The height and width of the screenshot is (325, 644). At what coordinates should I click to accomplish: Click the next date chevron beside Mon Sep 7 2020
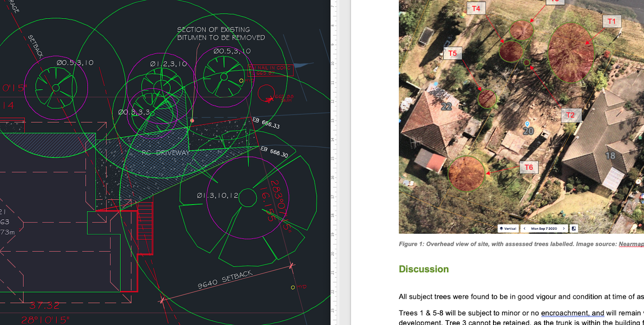point(564,228)
